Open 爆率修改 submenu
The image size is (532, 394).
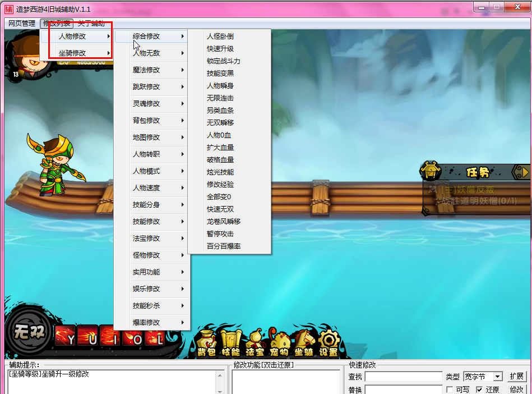[151, 323]
